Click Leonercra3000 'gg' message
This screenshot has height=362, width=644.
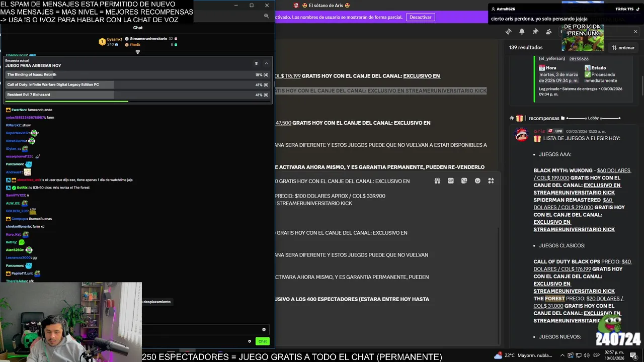tap(21, 258)
